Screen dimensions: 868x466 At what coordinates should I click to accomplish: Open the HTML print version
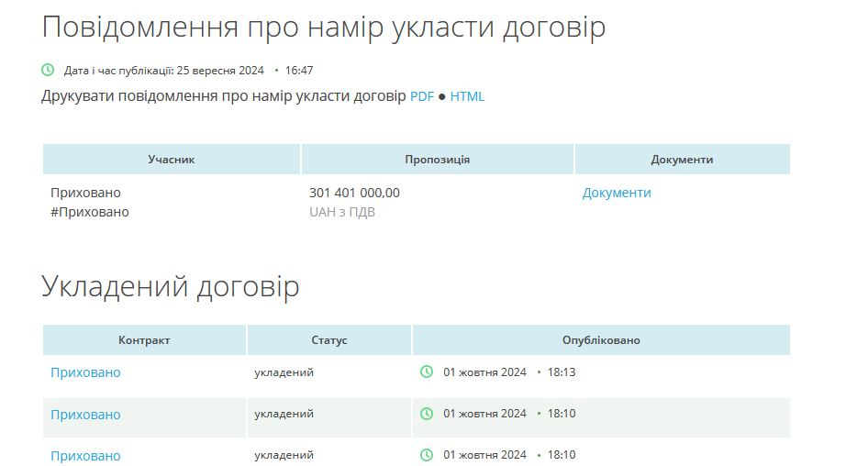(467, 96)
